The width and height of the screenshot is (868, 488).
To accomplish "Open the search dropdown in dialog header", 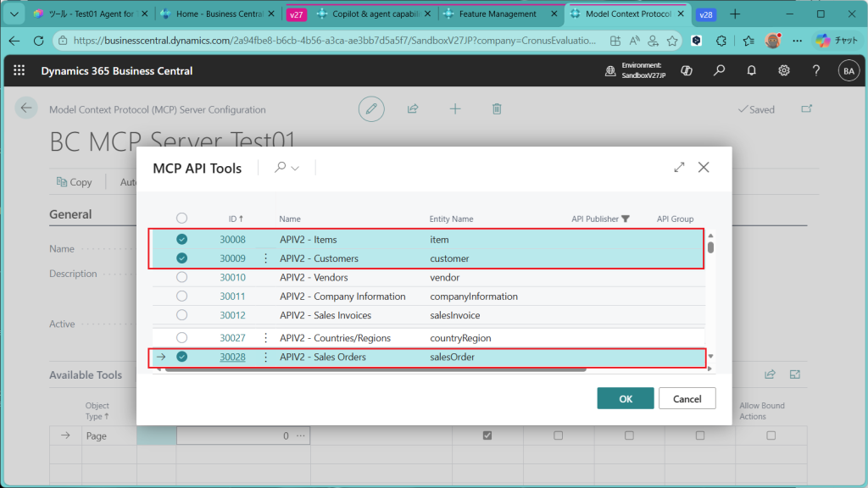I will pos(287,168).
